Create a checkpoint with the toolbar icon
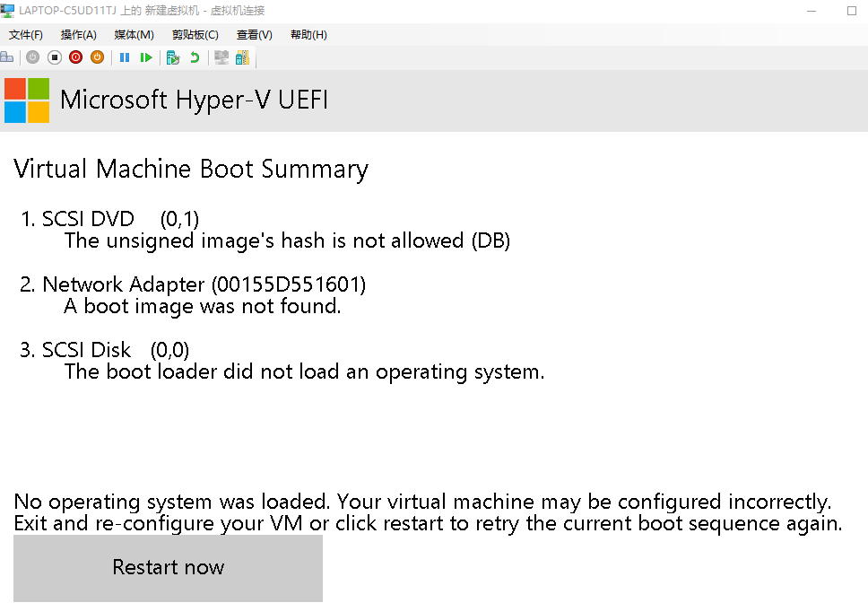The image size is (868, 603). click(x=173, y=57)
